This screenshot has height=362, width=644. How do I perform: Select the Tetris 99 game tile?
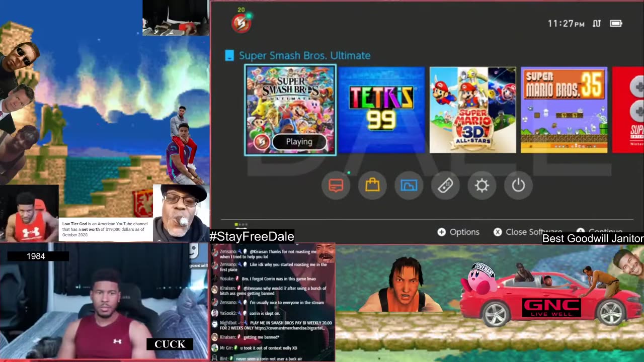point(382,110)
